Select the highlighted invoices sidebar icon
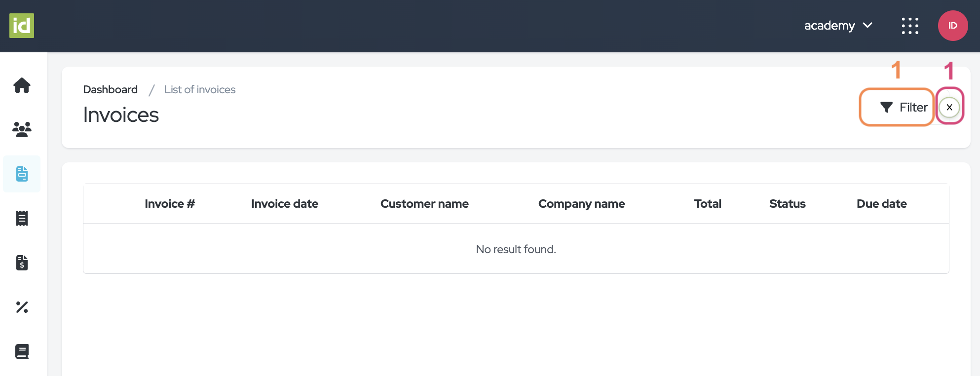980x376 pixels. tap(22, 174)
